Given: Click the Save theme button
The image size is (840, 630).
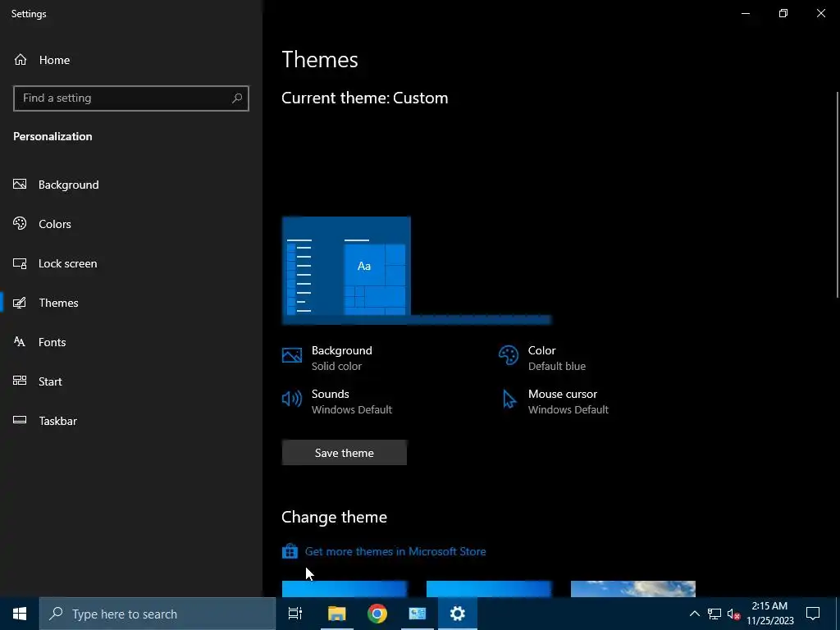Looking at the screenshot, I should tap(345, 453).
